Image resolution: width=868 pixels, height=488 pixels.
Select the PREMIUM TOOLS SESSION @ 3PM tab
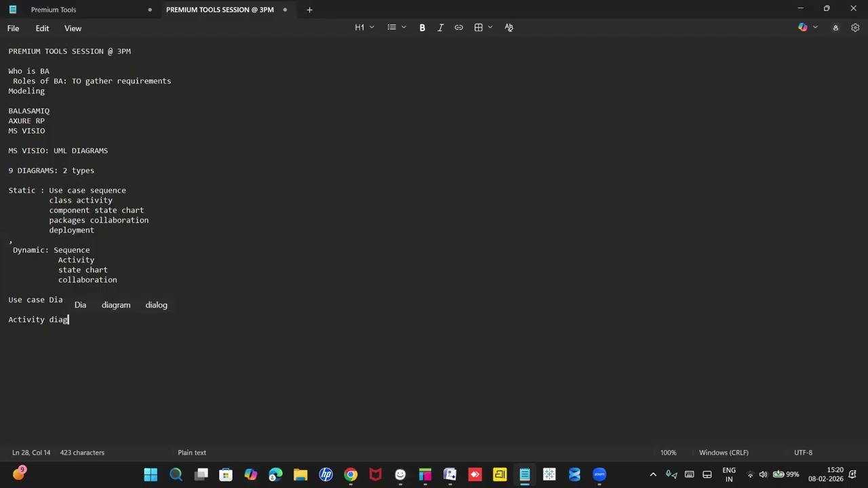tap(220, 9)
